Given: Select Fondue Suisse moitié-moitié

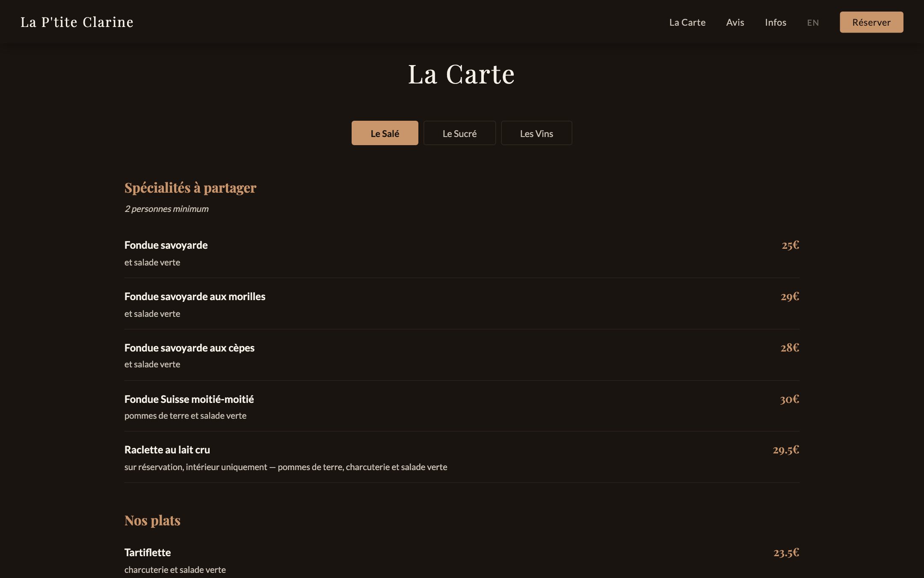Looking at the screenshot, I should click(189, 399).
